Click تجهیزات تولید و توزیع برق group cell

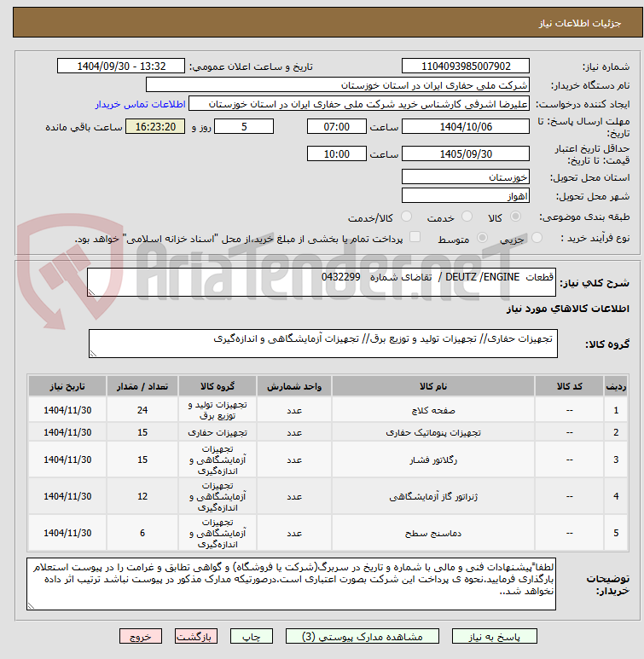coord(217,410)
